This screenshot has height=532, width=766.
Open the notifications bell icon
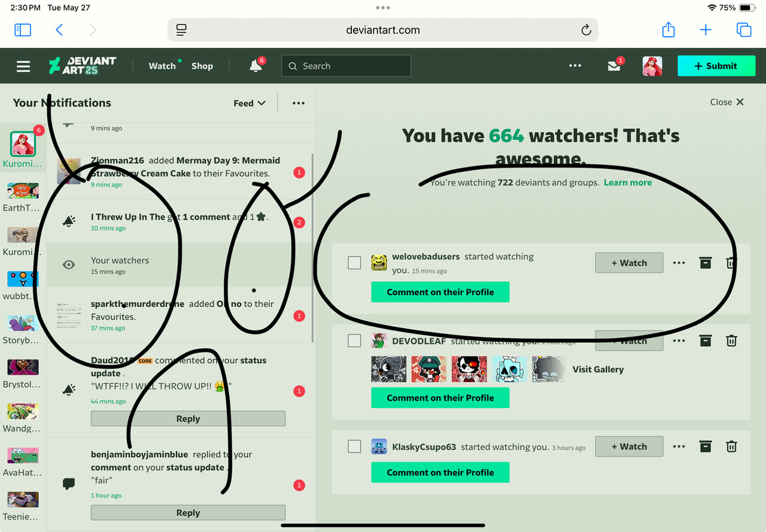tap(256, 66)
